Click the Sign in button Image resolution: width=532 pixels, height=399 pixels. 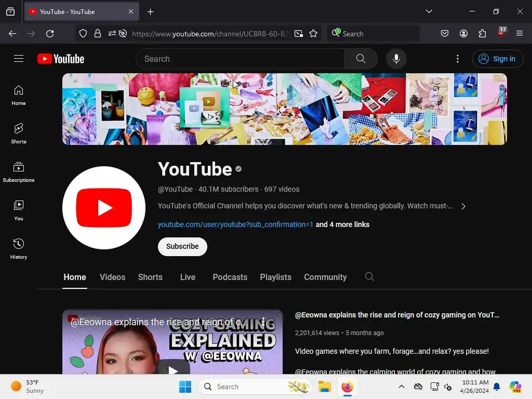click(x=497, y=59)
